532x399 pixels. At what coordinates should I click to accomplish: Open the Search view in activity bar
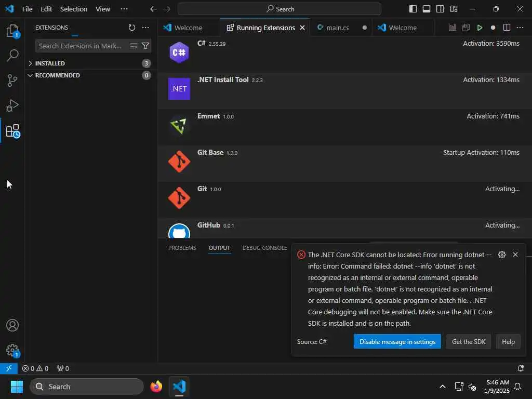12,55
